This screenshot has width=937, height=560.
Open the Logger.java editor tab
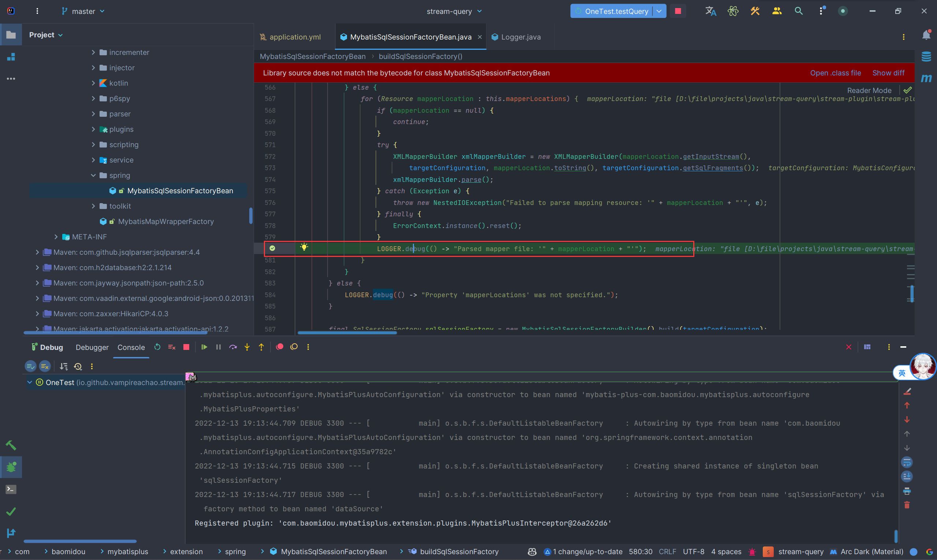520,37
